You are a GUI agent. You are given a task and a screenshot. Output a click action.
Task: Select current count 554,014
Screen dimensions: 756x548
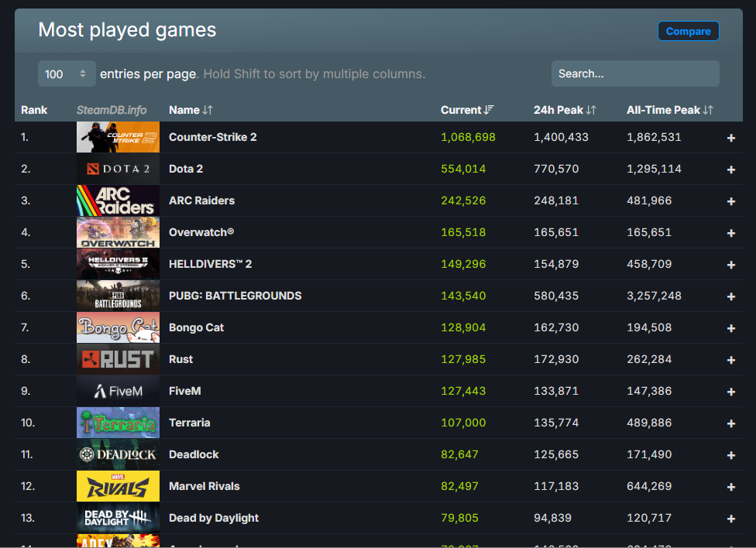pos(463,169)
